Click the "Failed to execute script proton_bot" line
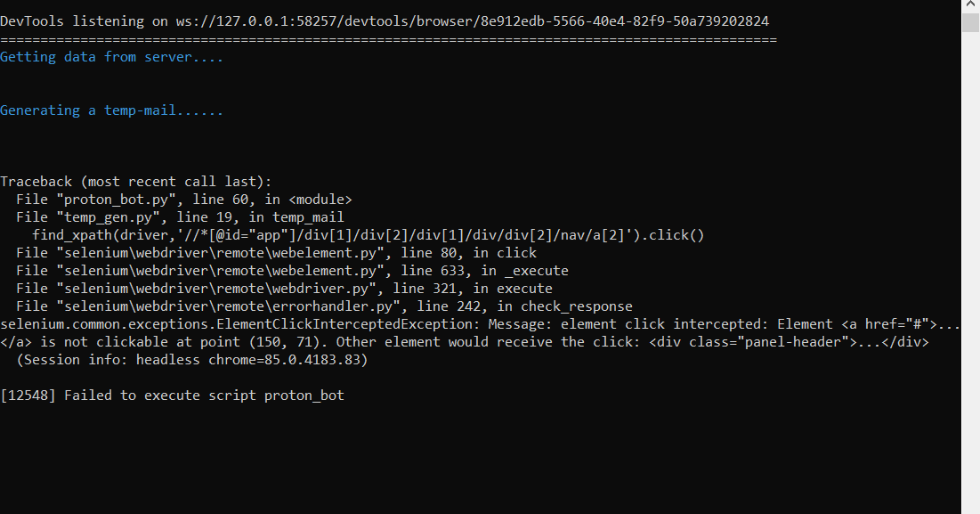Viewport: 980px width, 514px height. [172, 396]
